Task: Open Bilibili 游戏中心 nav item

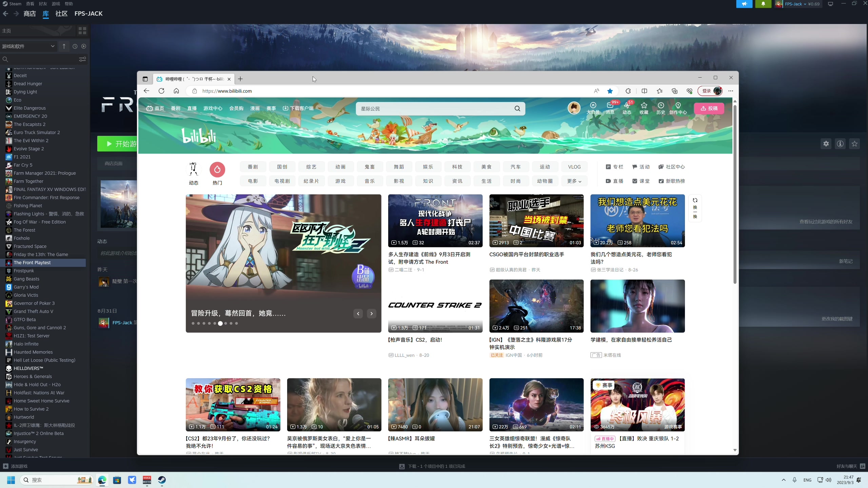Action: 213,108
